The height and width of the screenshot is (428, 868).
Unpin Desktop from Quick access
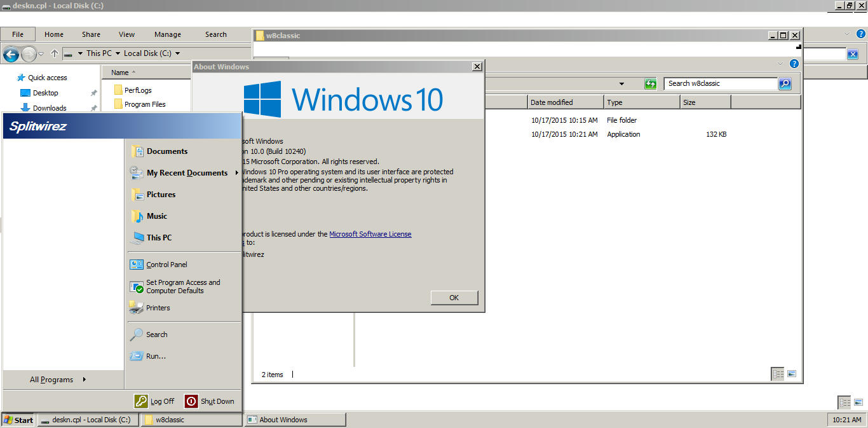click(92, 92)
